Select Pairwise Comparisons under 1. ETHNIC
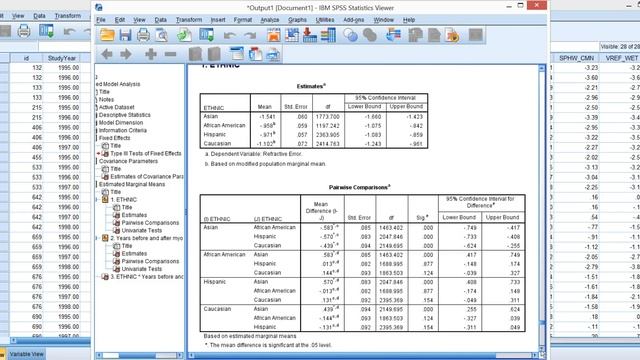 tap(150, 223)
